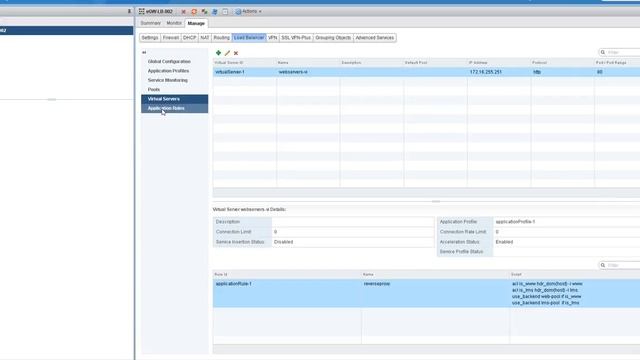Click the Rule Id column header
This screenshot has height=360, width=640.
pyautogui.click(x=287, y=274)
